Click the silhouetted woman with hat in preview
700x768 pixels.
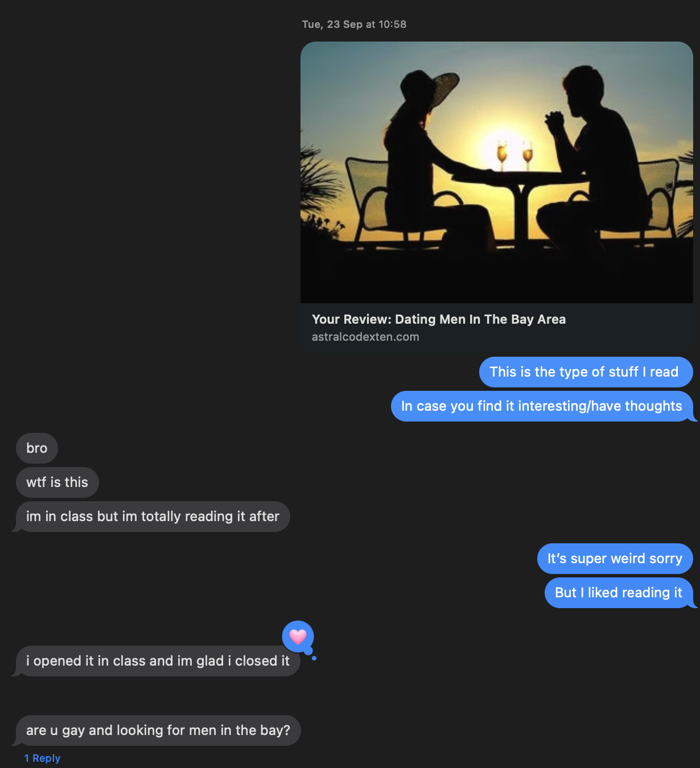point(434,159)
